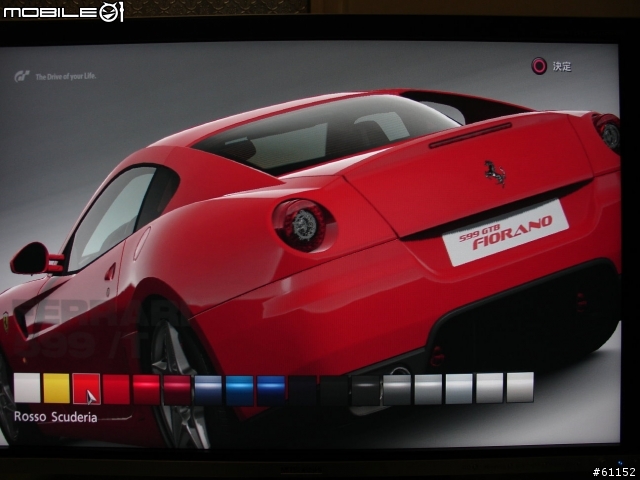640x480 pixels.
Task: Choose the last swatch at the row's end
Action: click(x=520, y=387)
